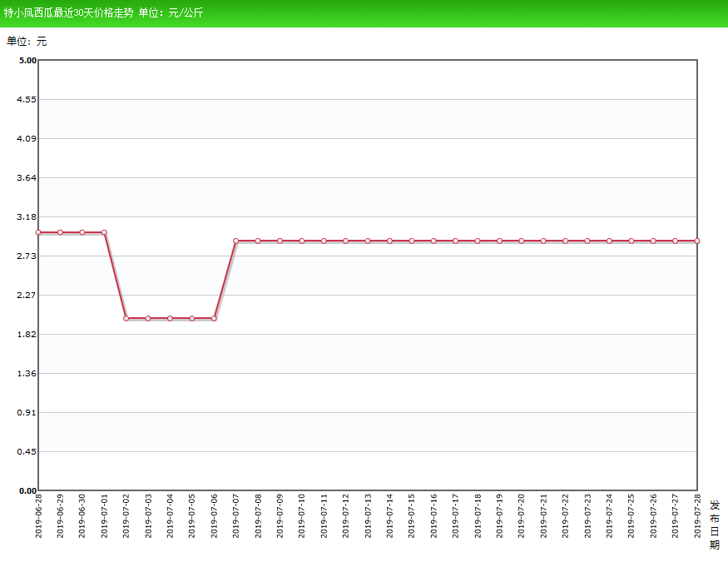
Task: Click the 2019-07-08 data point
Action: [x=258, y=241]
